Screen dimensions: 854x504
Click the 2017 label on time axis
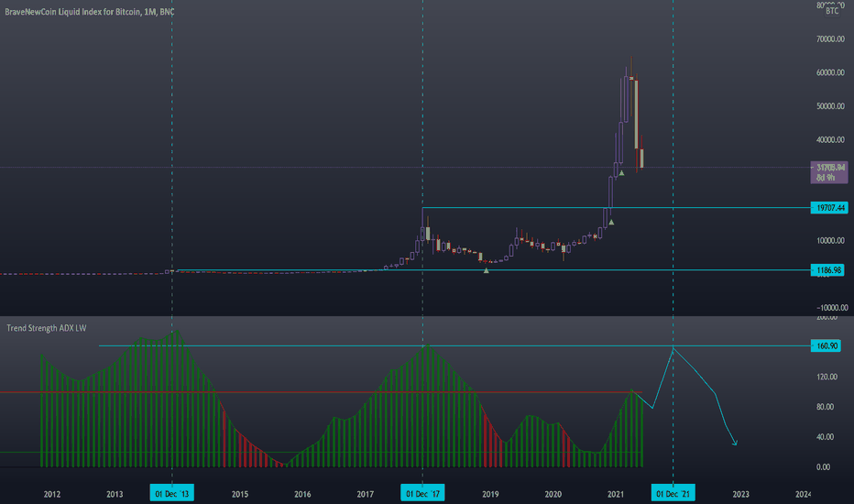pyautogui.click(x=365, y=494)
